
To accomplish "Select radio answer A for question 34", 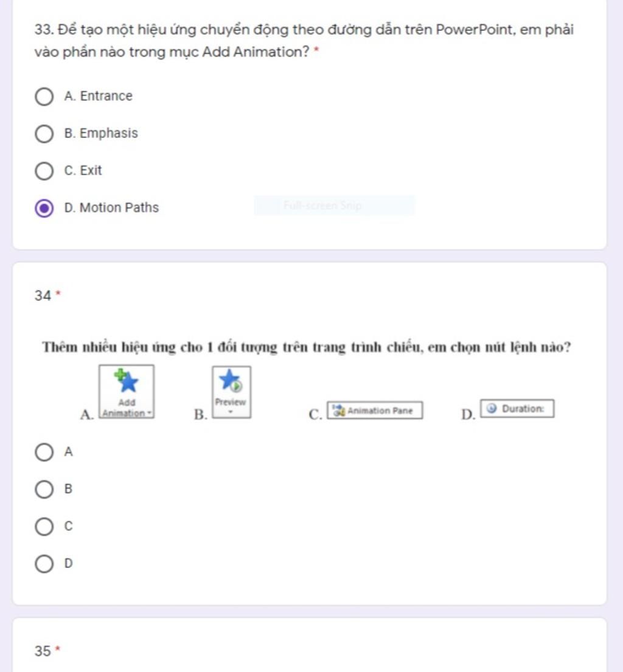I will pyautogui.click(x=44, y=452).
